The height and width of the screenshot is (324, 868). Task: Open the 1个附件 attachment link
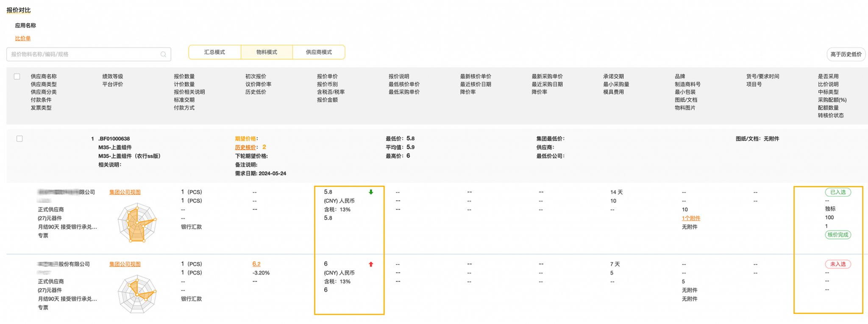point(691,218)
